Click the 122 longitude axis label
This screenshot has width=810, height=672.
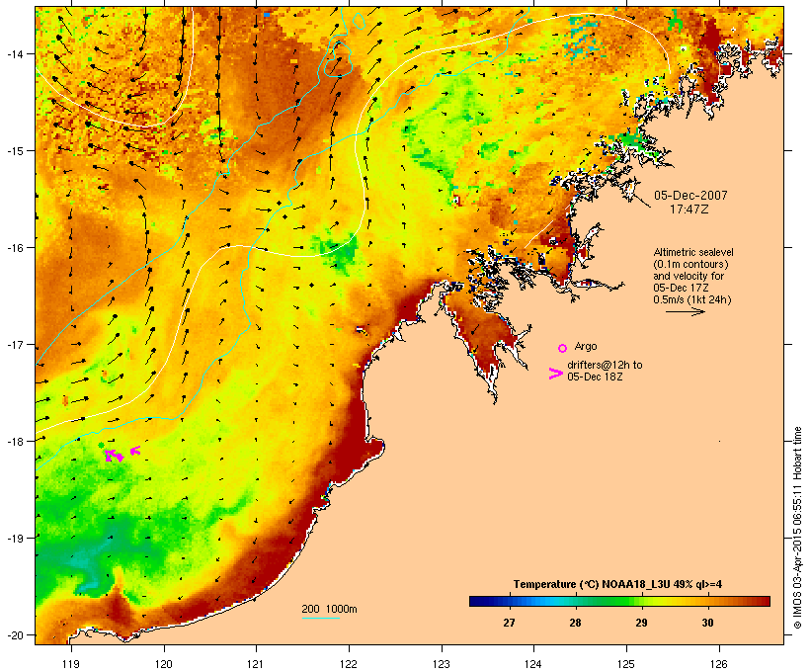point(349,664)
